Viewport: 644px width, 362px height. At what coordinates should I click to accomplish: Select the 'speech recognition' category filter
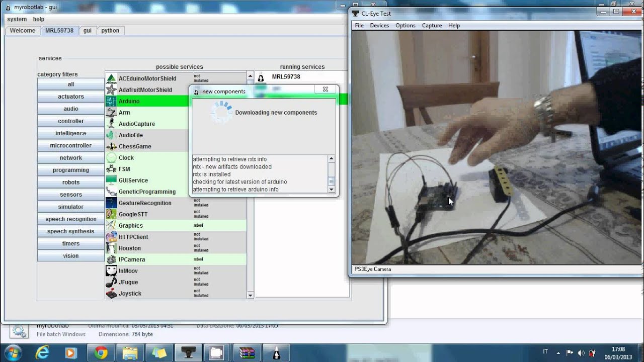(x=71, y=219)
